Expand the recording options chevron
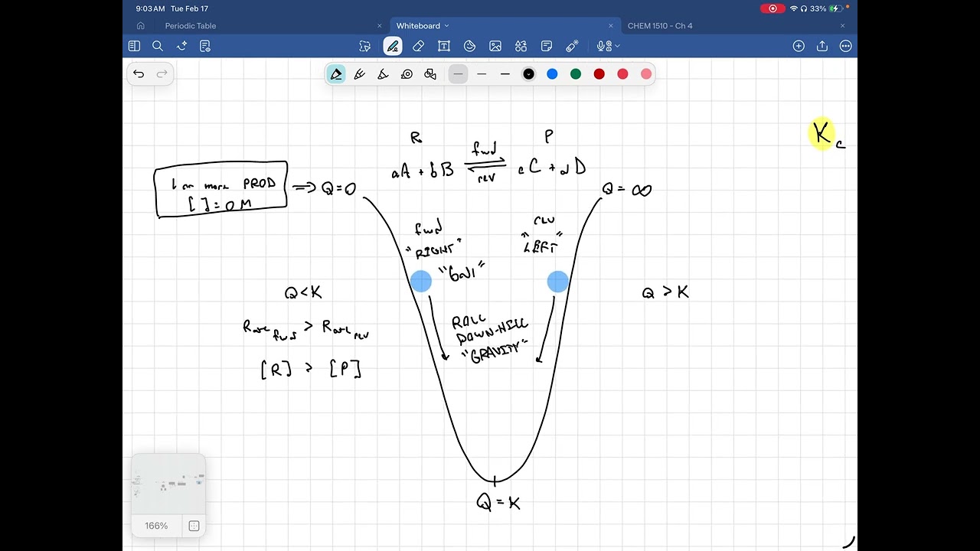Image resolution: width=980 pixels, height=551 pixels. 617,47
